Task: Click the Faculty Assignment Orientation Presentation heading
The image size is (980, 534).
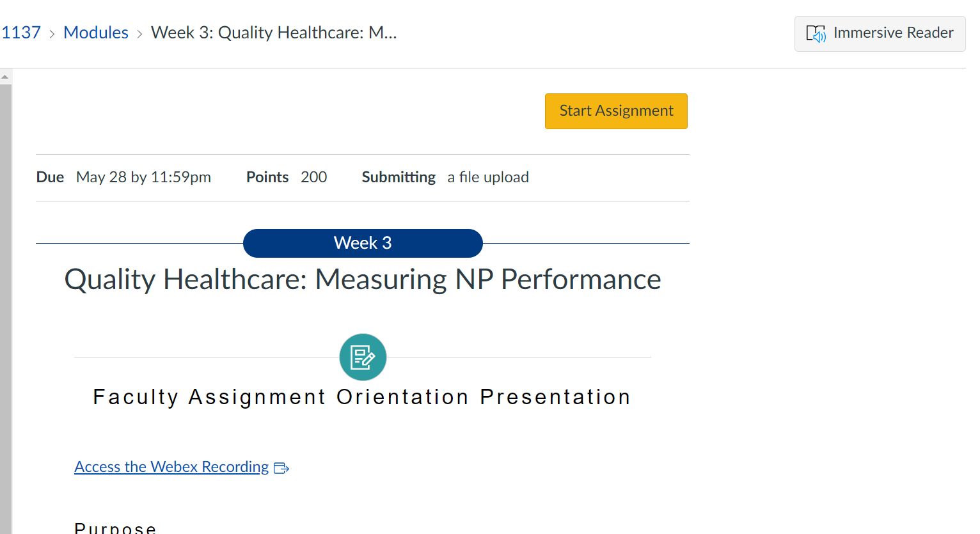Action: coord(361,397)
